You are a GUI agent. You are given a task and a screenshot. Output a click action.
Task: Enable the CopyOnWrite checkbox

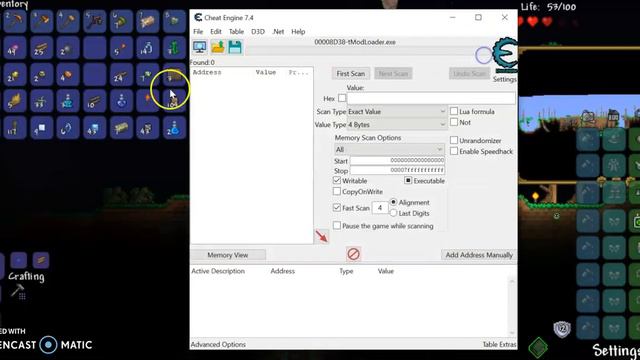point(337,191)
